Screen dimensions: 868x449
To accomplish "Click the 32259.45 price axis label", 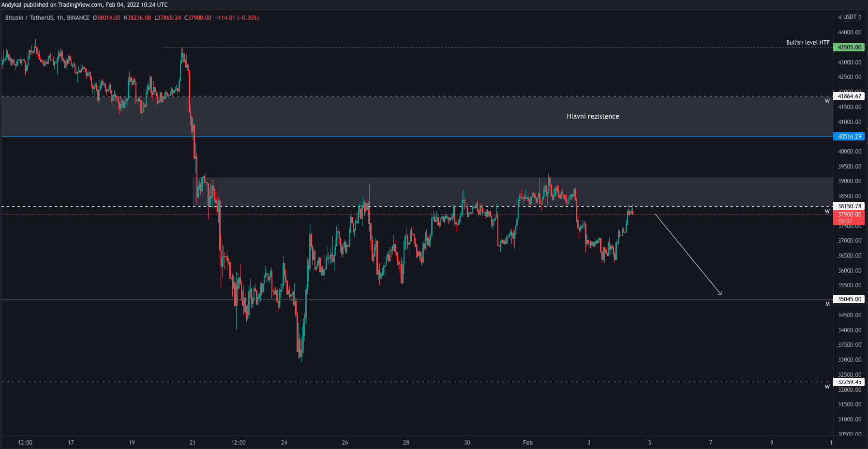I will point(849,382).
